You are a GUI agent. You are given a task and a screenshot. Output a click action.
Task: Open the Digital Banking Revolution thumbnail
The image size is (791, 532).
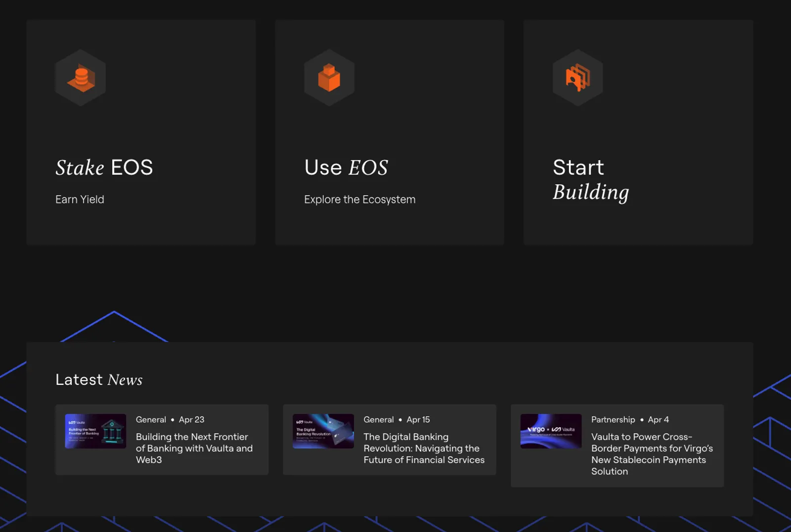323,431
